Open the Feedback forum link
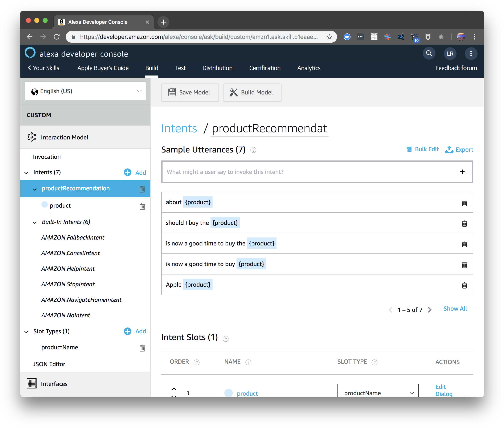The width and height of the screenshot is (504, 428). click(456, 68)
